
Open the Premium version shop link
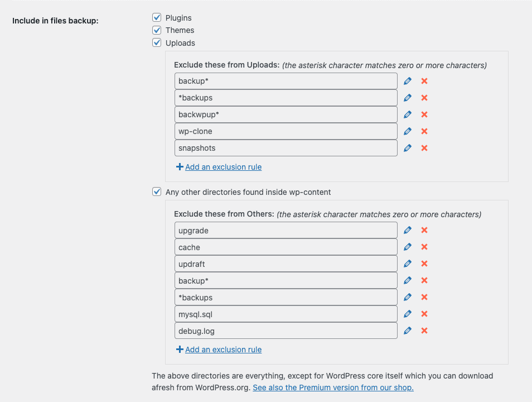(333, 387)
